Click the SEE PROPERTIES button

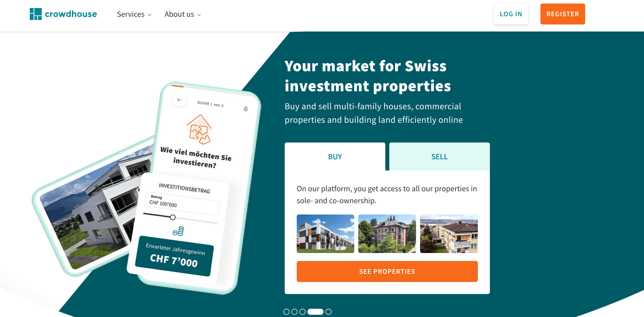click(x=387, y=271)
